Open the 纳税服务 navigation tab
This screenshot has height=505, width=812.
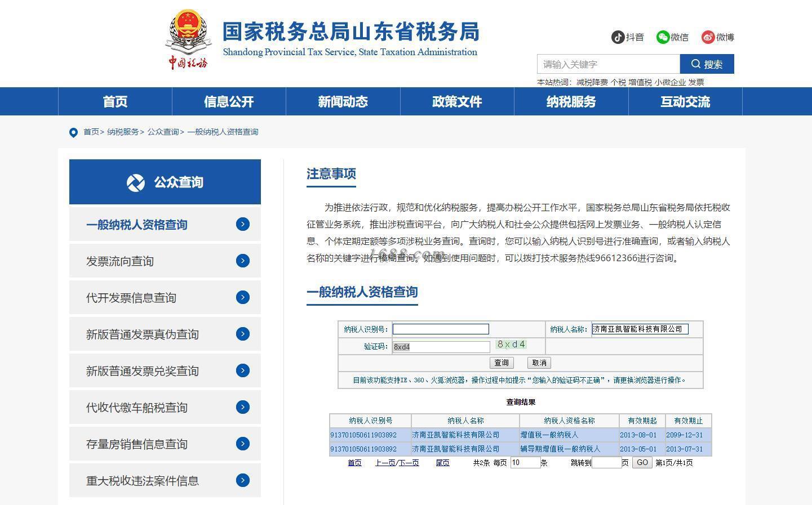click(571, 101)
